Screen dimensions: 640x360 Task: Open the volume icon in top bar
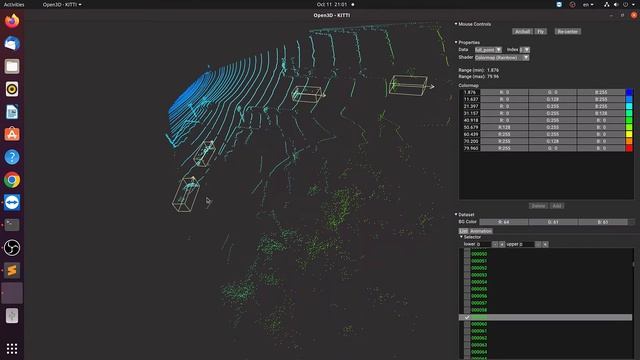pyautogui.click(x=616, y=4)
